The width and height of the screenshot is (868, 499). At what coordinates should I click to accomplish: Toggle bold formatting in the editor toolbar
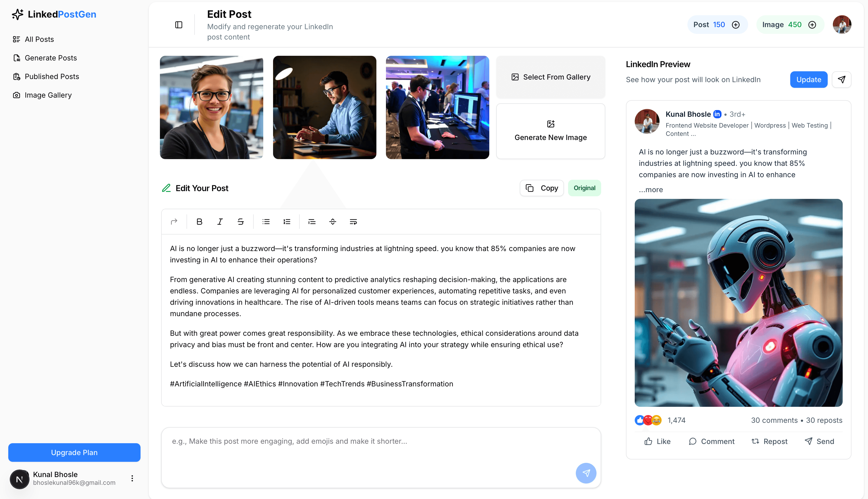(199, 221)
